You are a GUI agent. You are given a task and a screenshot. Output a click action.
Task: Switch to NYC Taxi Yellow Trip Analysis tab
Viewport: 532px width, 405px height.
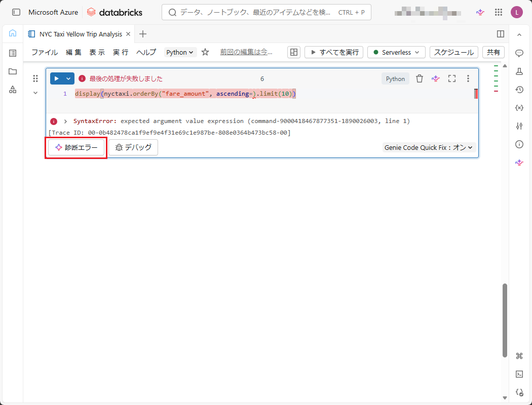[x=80, y=34]
